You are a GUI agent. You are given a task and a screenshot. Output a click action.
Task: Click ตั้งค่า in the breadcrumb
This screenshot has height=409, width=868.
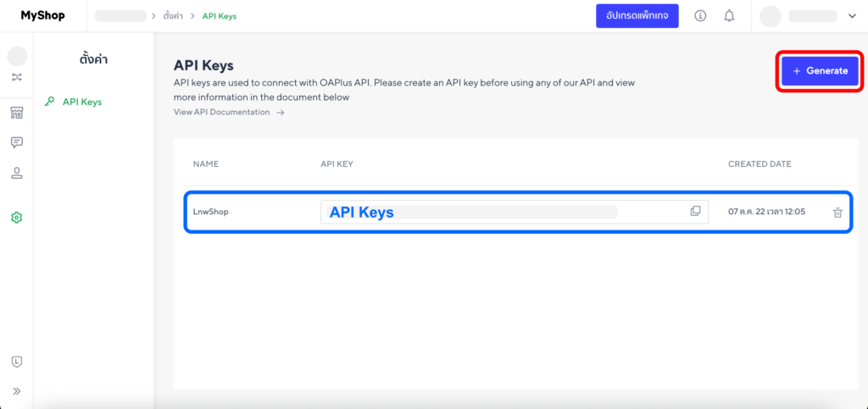point(175,16)
